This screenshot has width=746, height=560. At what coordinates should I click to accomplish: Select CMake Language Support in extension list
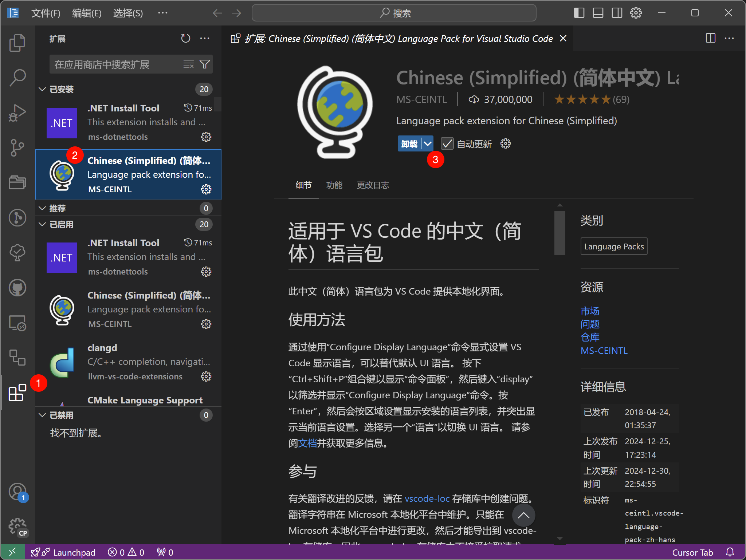[x=128, y=400]
